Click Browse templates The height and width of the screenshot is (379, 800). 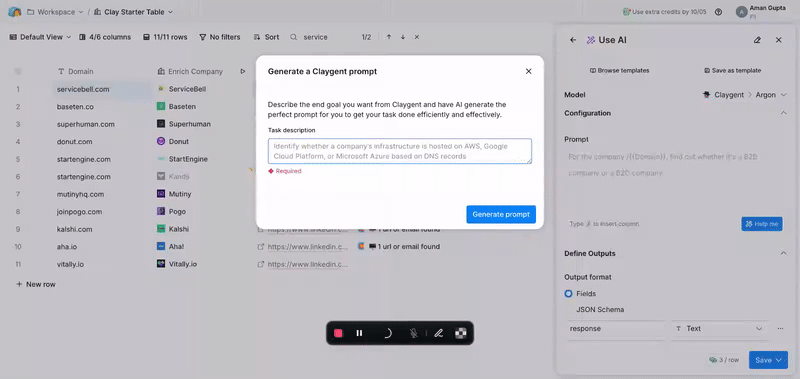click(619, 70)
